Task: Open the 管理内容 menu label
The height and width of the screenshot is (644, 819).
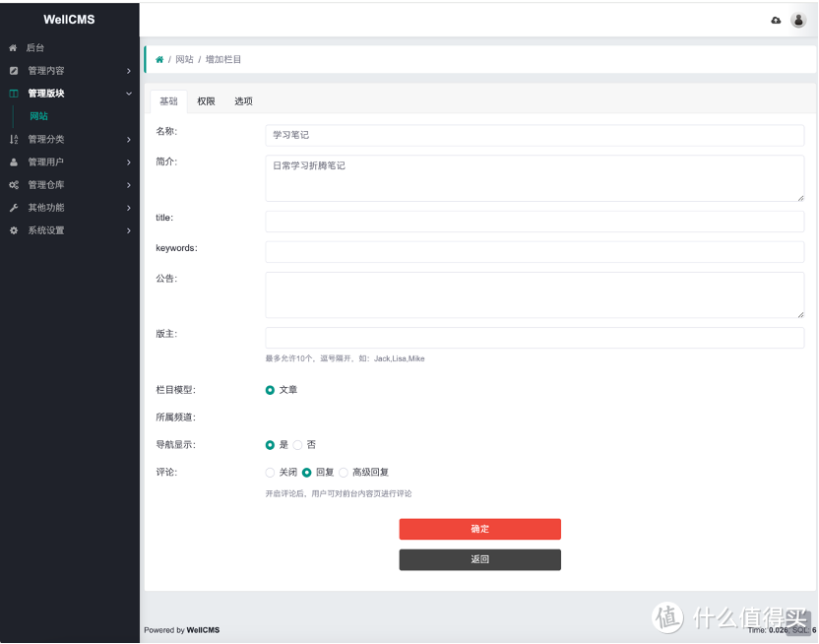Action: point(46,71)
